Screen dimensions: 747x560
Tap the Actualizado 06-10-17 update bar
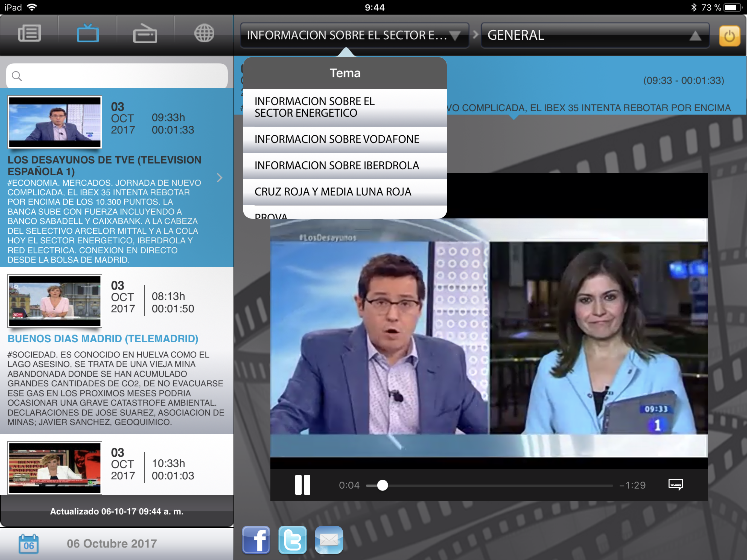pos(117,511)
